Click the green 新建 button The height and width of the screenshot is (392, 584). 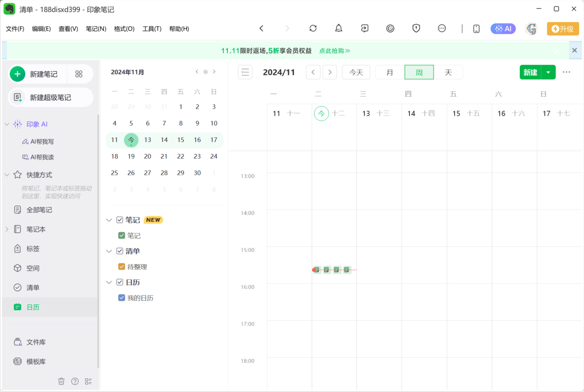tap(530, 72)
